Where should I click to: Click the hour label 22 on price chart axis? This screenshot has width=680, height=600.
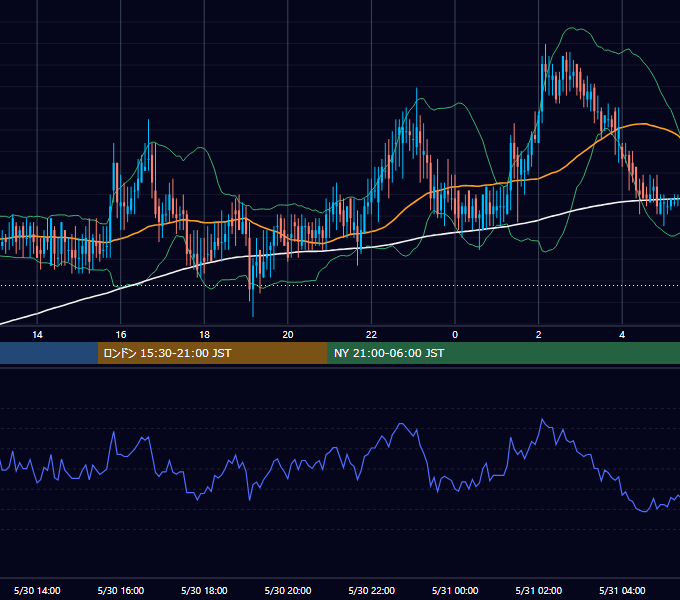(x=371, y=335)
